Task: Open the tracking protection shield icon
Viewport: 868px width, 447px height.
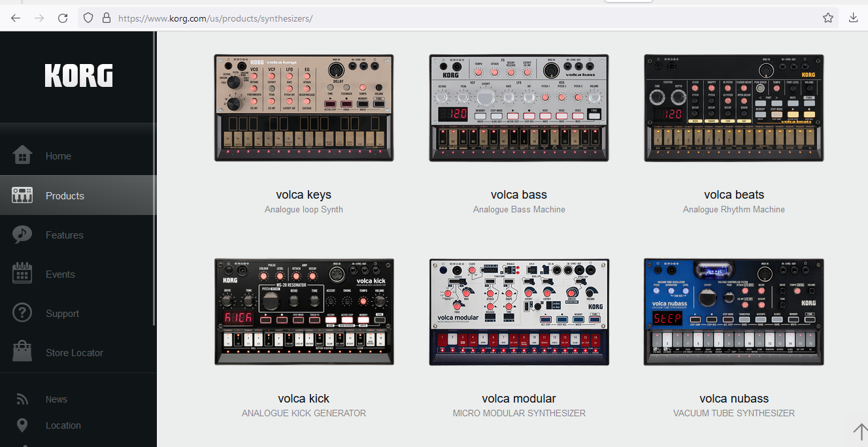Action: coord(88,18)
